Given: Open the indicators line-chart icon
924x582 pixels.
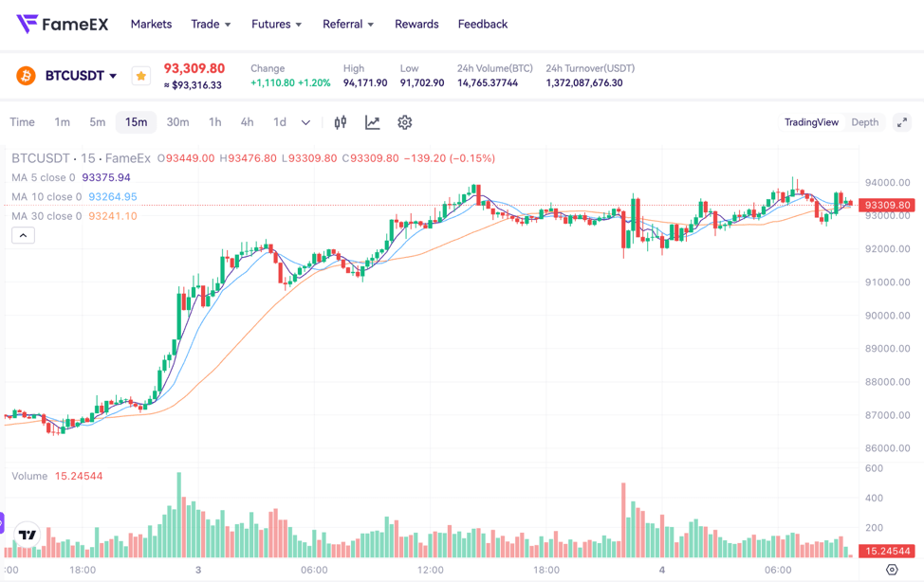Looking at the screenshot, I should click(x=372, y=122).
